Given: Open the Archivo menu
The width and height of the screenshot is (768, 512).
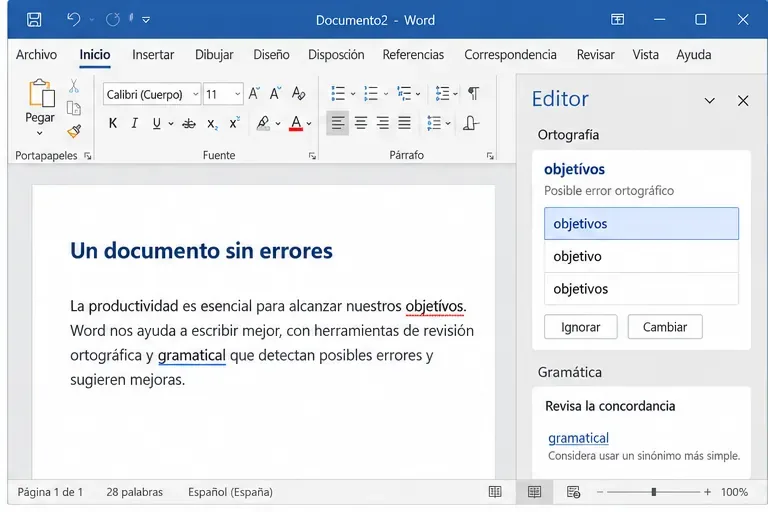Looking at the screenshot, I should point(36,54).
